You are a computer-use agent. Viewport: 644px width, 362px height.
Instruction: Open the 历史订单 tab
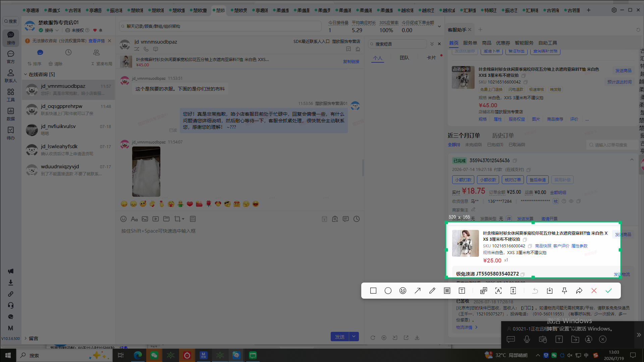pyautogui.click(x=503, y=135)
